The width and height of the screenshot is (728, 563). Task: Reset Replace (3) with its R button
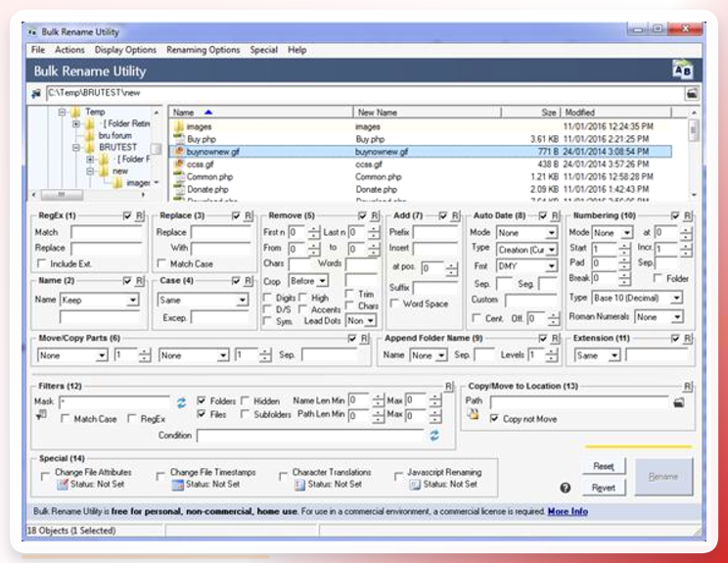point(249,216)
